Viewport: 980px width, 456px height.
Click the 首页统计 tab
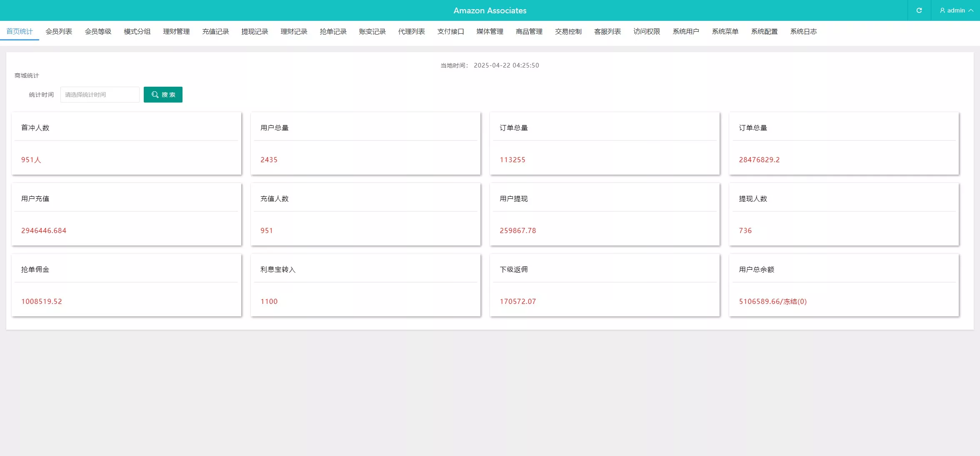[20, 32]
